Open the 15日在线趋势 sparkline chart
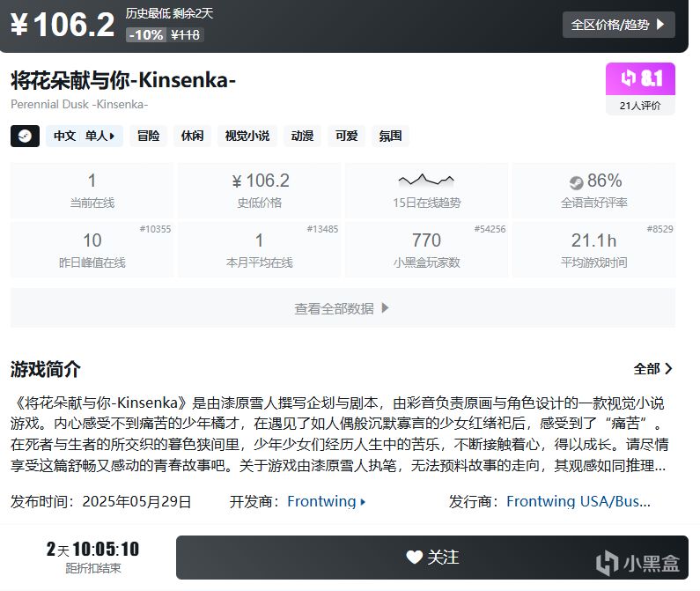 pos(426,181)
